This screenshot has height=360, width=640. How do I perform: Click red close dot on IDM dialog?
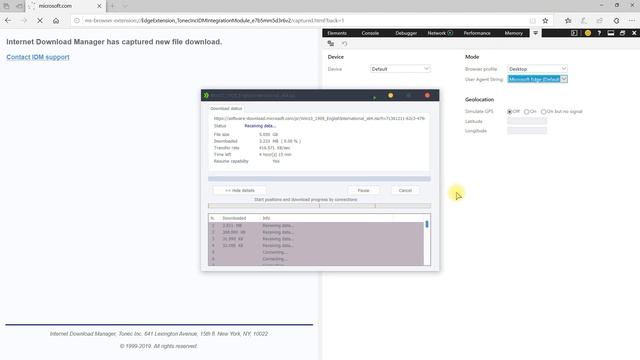tap(427, 95)
